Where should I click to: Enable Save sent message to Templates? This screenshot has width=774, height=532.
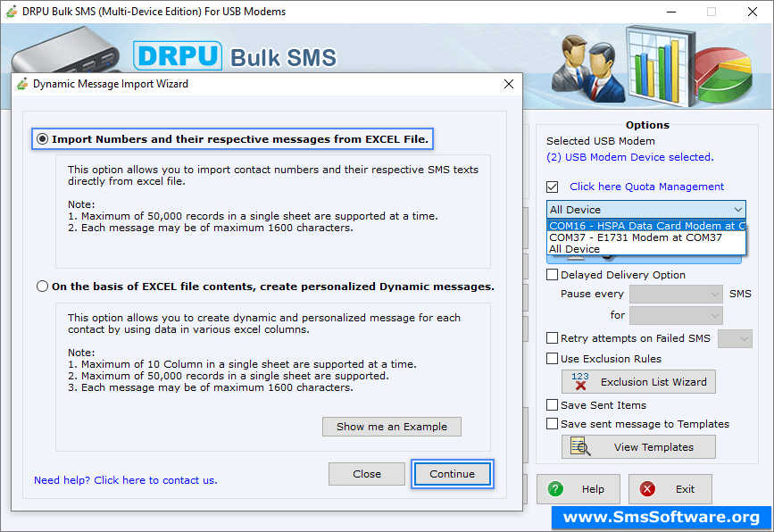tap(553, 423)
